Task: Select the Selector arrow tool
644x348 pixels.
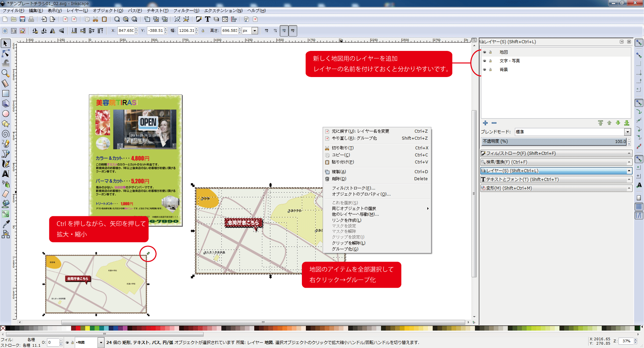Action: 5,44
